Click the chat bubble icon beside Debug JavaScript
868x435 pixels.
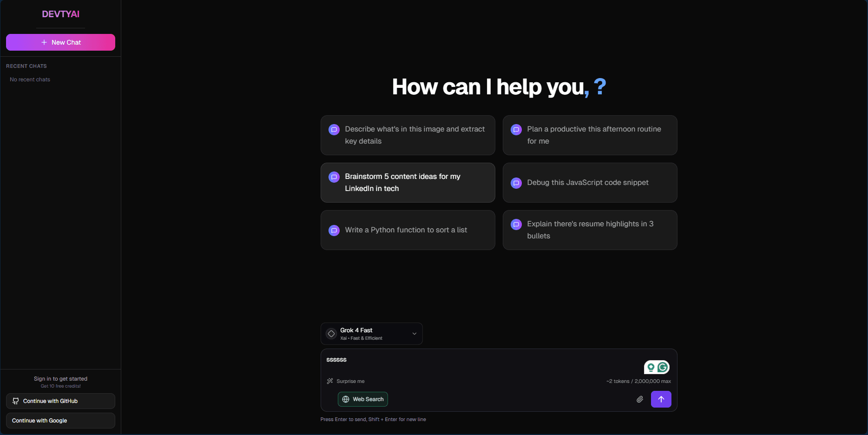click(516, 183)
